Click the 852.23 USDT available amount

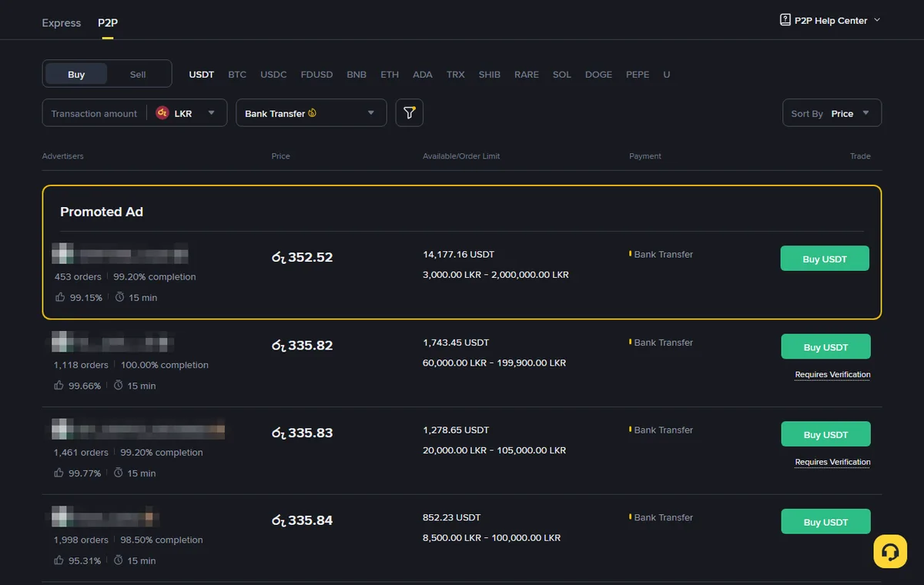tap(451, 517)
